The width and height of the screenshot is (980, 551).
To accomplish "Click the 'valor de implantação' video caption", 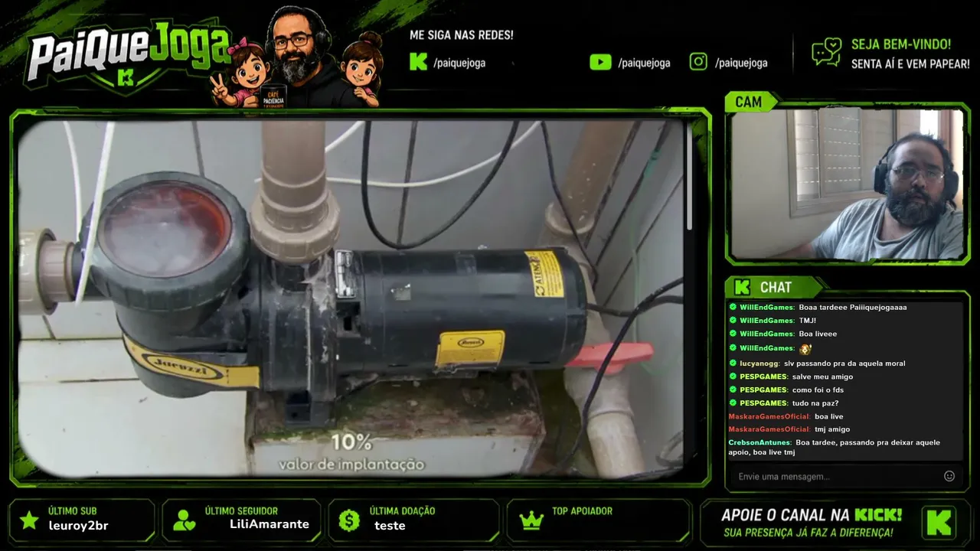I will [351, 465].
